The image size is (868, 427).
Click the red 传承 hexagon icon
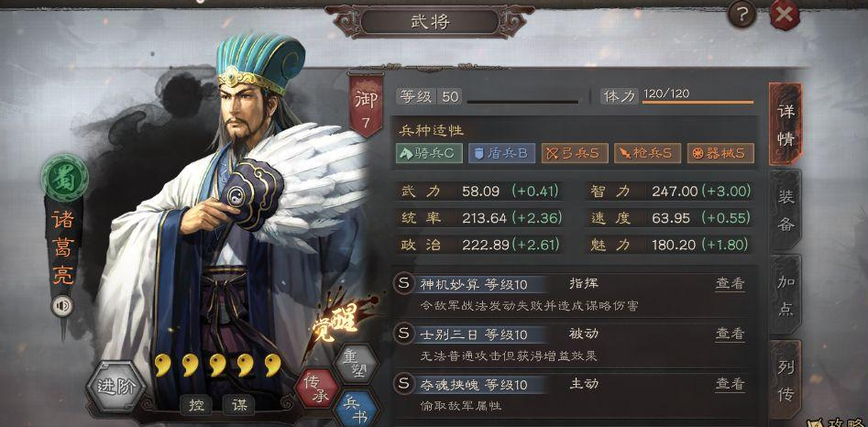(317, 389)
